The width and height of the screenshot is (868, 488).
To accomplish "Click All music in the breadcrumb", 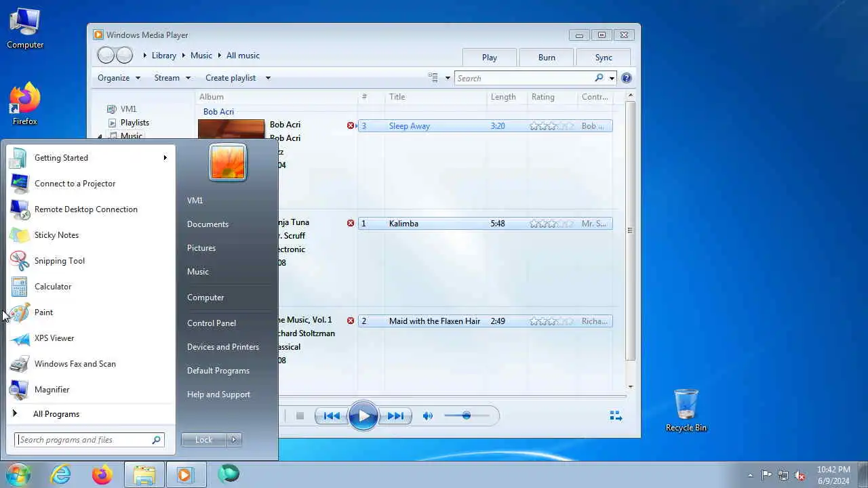I will [x=243, y=56].
